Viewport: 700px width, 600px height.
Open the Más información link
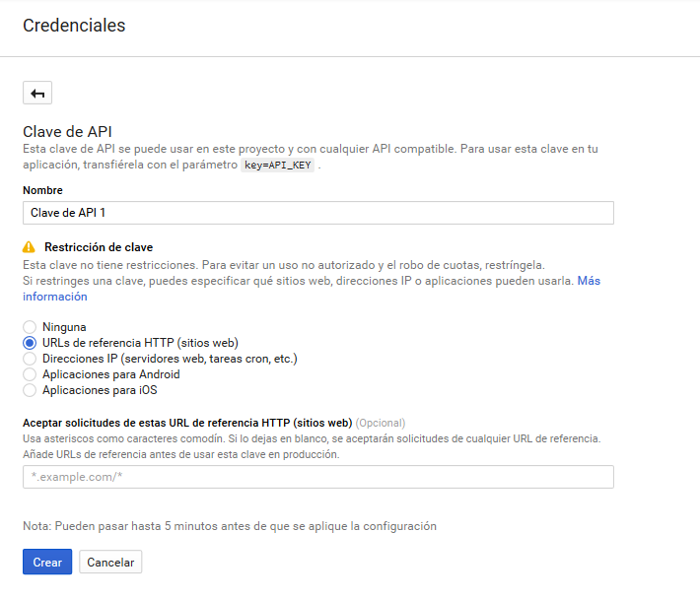point(589,281)
